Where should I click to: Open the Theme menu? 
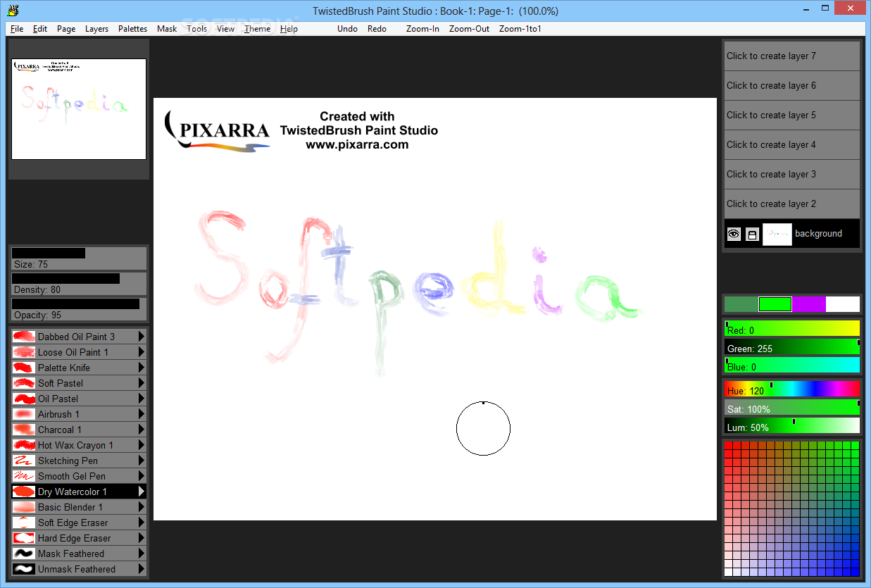coord(257,29)
